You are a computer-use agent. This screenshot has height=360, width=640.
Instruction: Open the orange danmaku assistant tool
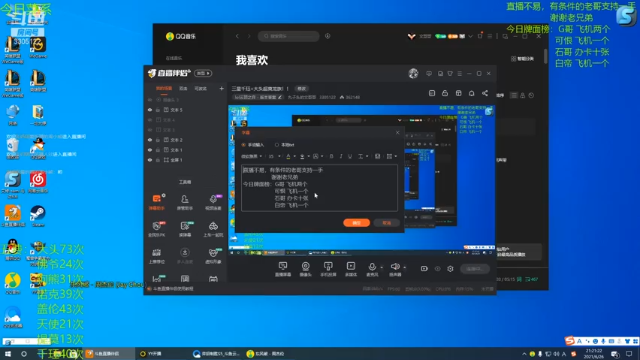click(157, 202)
